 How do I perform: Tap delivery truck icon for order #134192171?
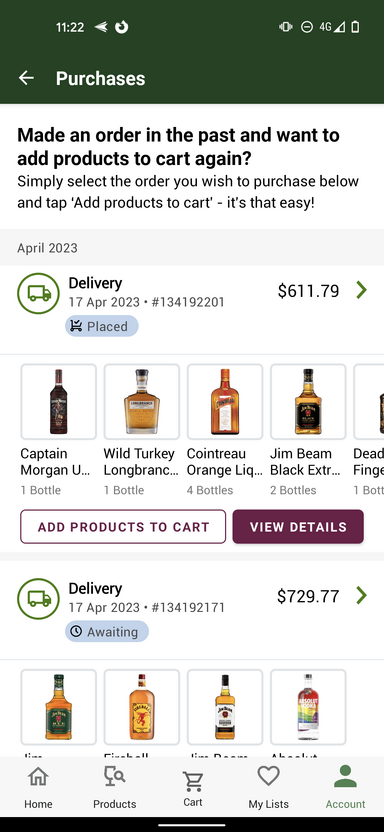[38, 599]
